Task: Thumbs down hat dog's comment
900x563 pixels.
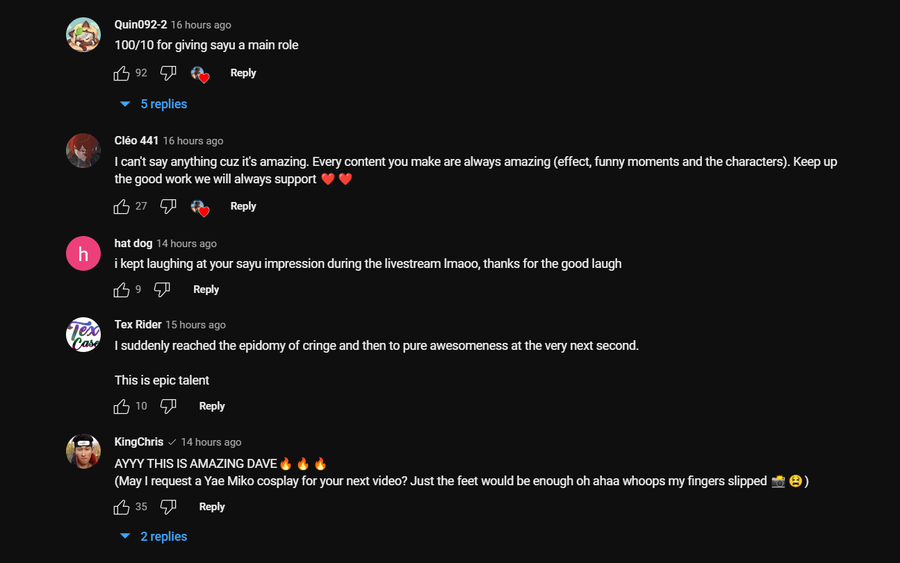Action: 162,290
